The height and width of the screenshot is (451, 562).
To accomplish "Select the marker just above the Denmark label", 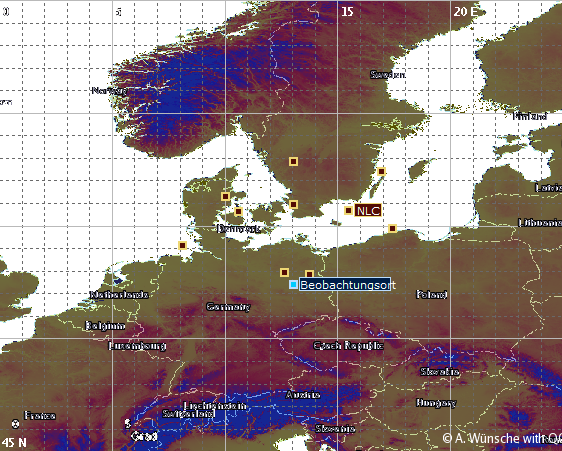I will pyautogui.click(x=238, y=212).
